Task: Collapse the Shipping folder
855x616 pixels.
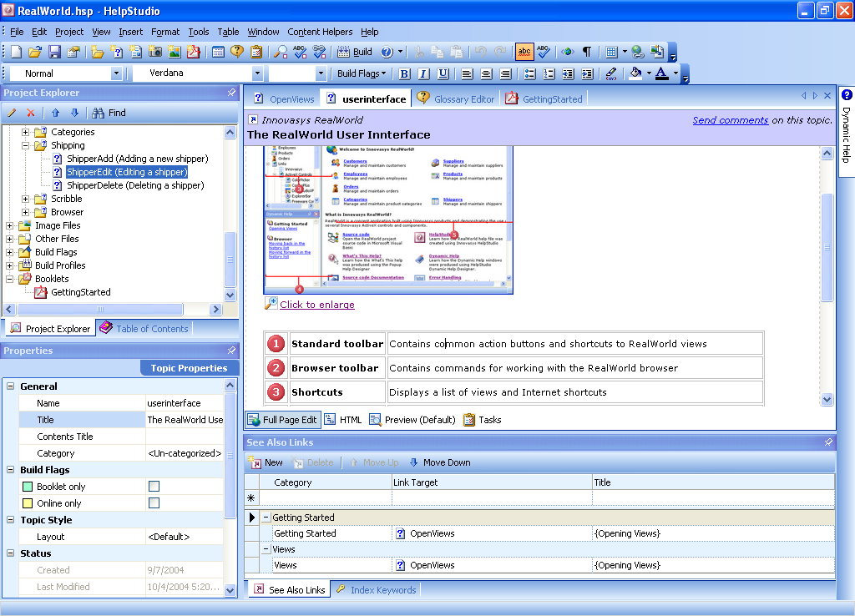Action: (x=25, y=145)
